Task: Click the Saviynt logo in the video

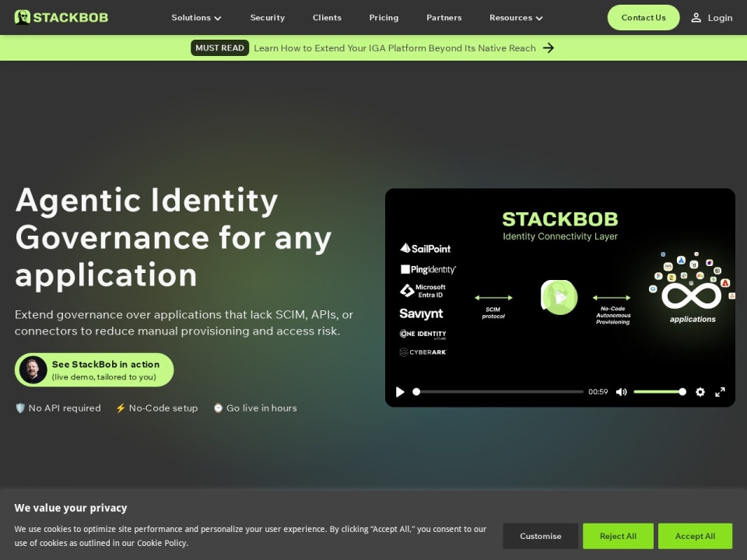Action: (x=421, y=313)
